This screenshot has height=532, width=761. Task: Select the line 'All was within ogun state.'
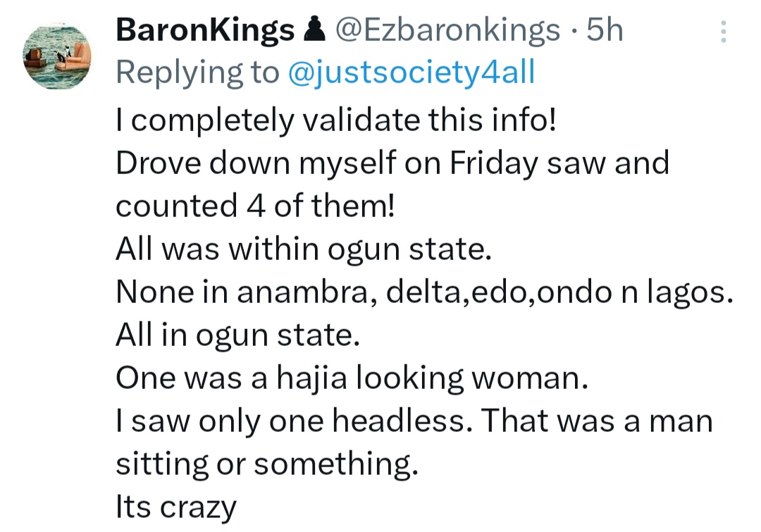click(x=303, y=249)
